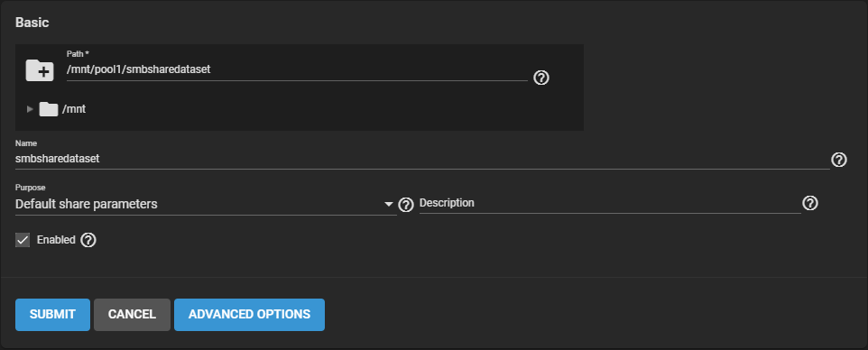This screenshot has width=868, height=350.
Task: View help for the Description field
Action: [810, 203]
